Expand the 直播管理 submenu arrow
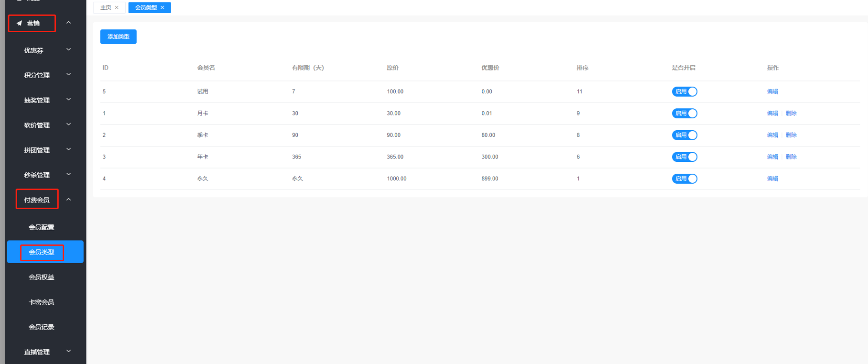The width and height of the screenshot is (868, 364). [x=69, y=351]
